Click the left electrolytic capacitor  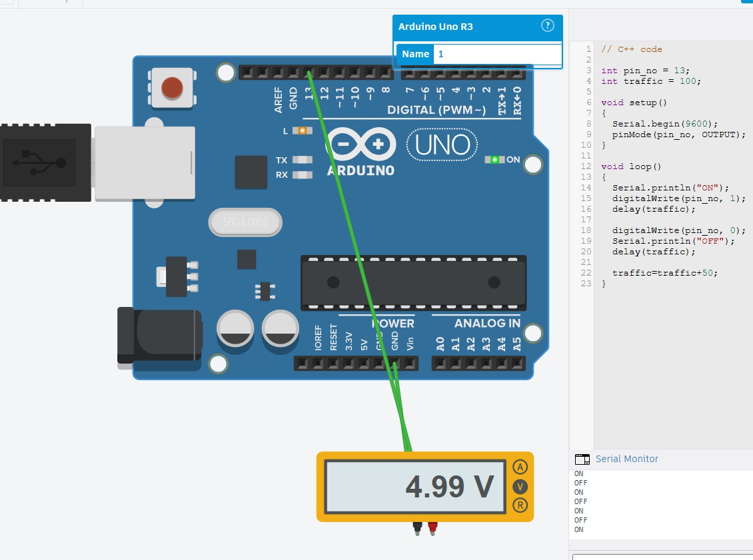pyautogui.click(x=235, y=329)
